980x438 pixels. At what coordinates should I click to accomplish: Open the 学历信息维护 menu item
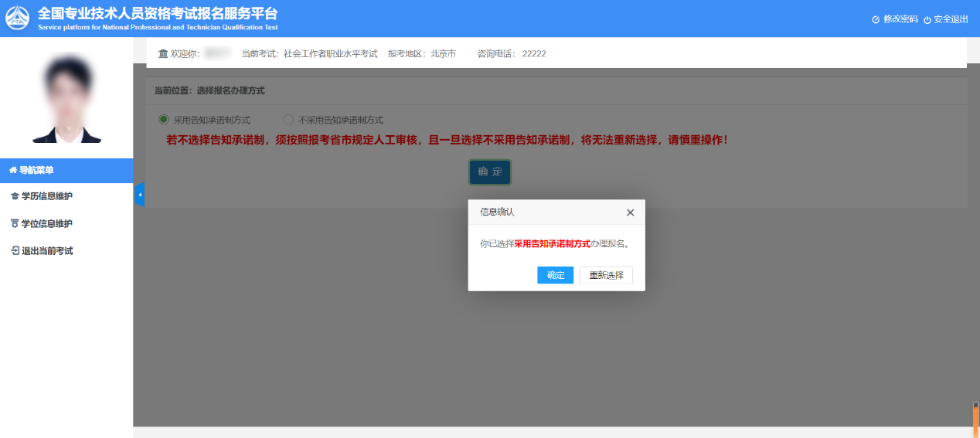(x=46, y=197)
